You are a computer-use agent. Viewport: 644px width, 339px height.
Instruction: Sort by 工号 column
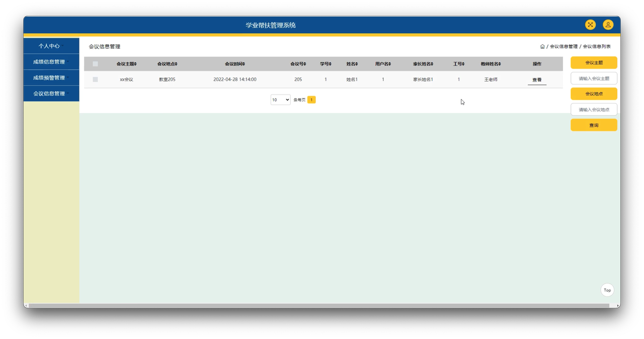click(458, 64)
